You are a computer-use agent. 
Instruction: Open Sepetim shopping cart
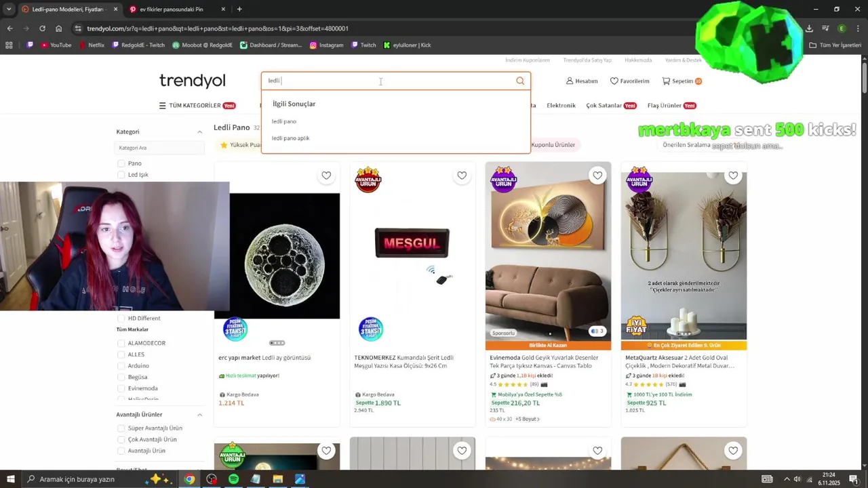point(682,81)
